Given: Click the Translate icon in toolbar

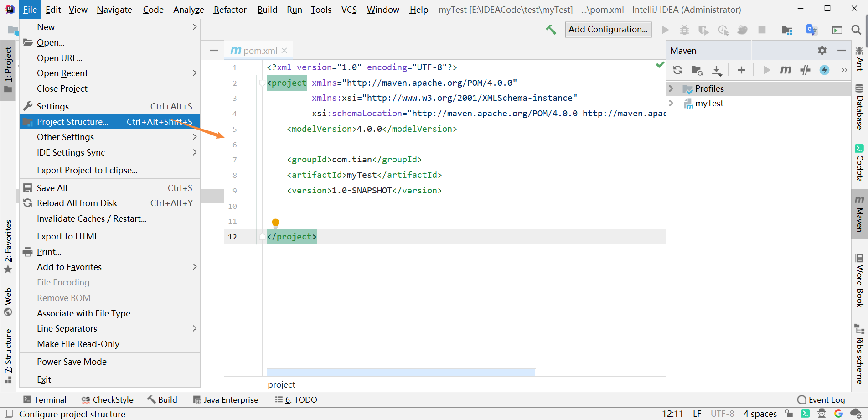Looking at the screenshot, I should click(812, 30).
